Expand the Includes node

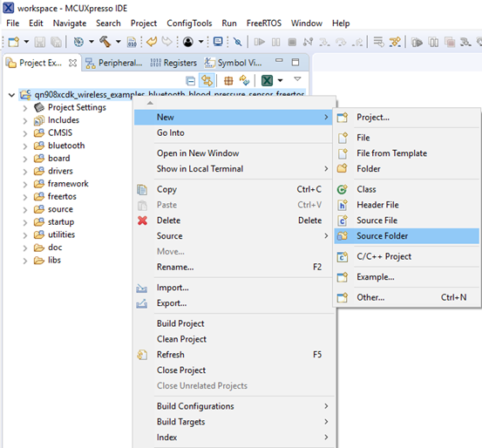tap(25, 121)
